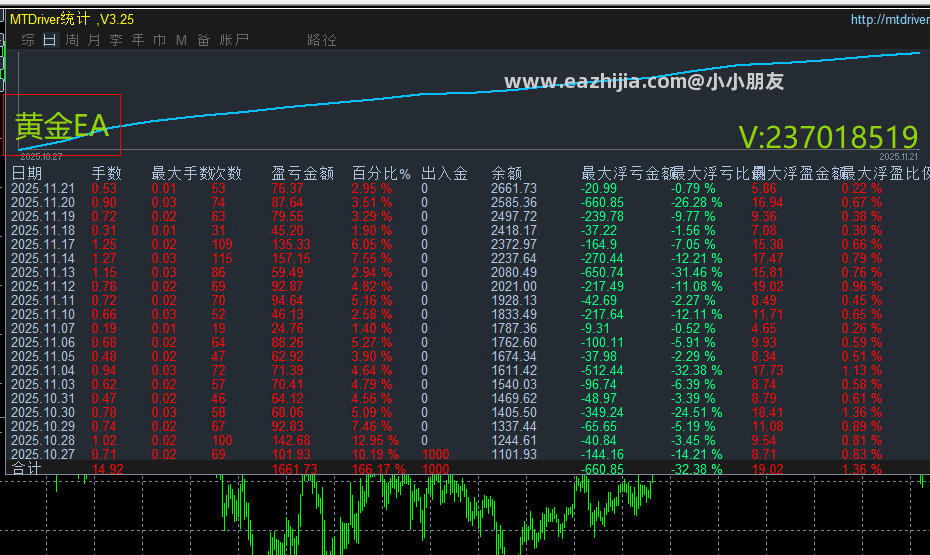
Task: Click balance value 2661.73
Action: pyautogui.click(x=514, y=189)
